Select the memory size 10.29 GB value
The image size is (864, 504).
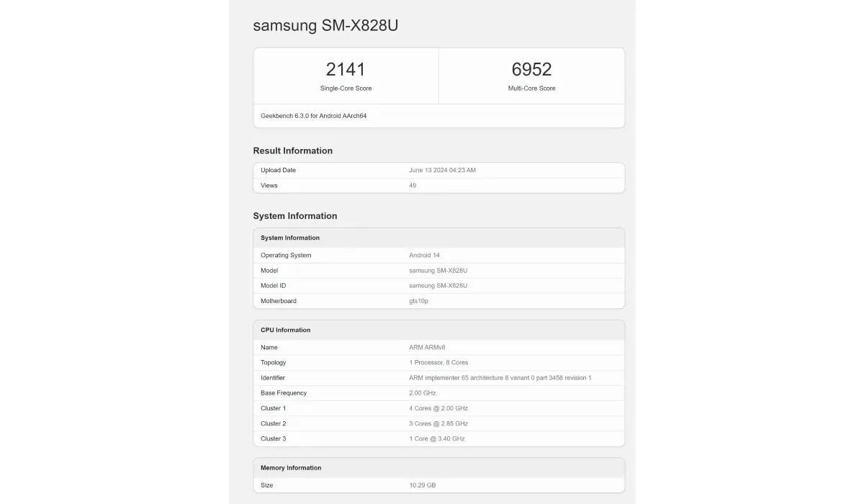coord(422,485)
